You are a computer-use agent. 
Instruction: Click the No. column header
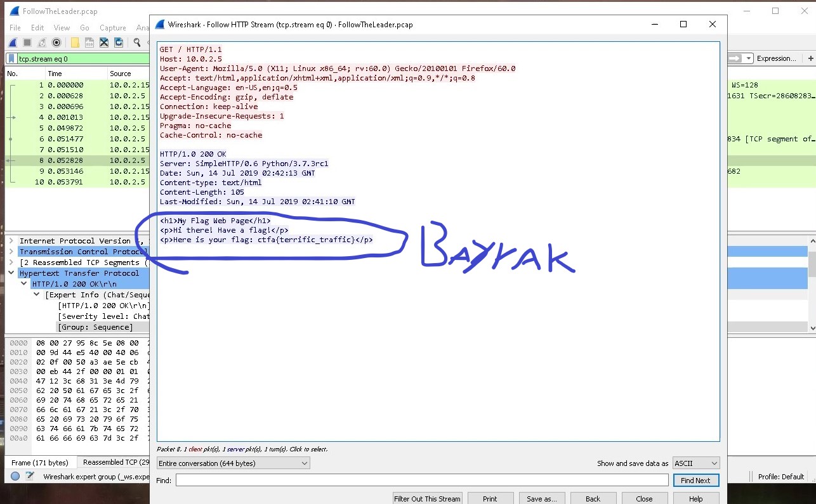(13, 74)
